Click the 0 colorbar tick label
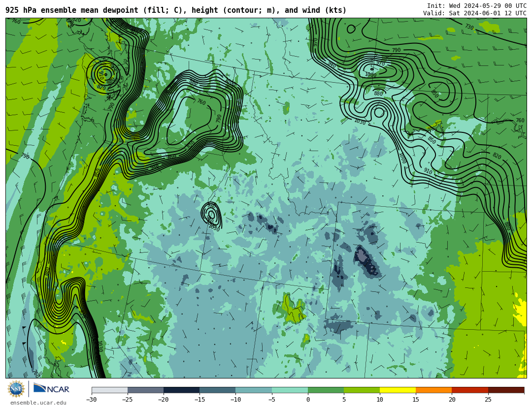The height and width of the screenshot is (409, 532). (x=308, y=400)
